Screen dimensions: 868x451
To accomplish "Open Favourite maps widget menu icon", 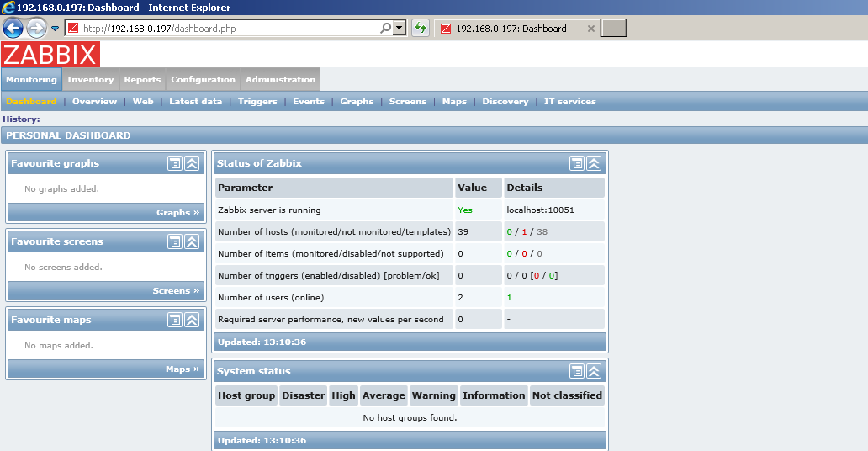I will [175, 320].
